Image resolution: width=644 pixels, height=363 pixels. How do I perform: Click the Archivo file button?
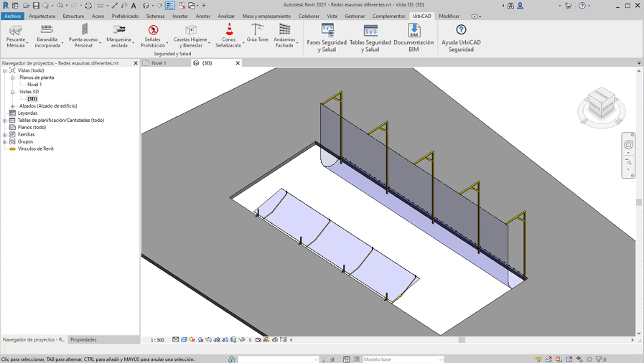[12, 16]
